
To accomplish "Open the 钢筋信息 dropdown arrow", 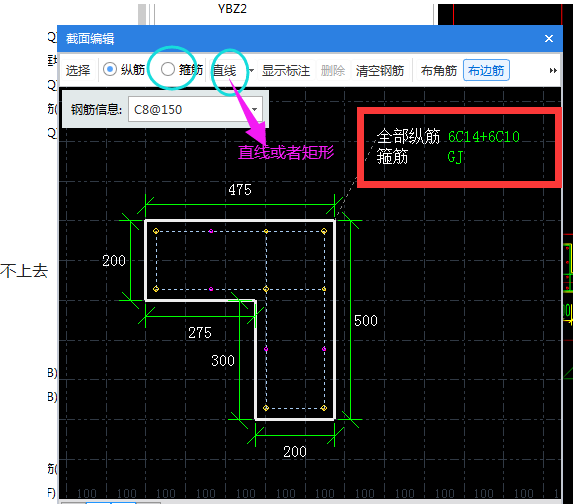I will click(x=255, y=109).
